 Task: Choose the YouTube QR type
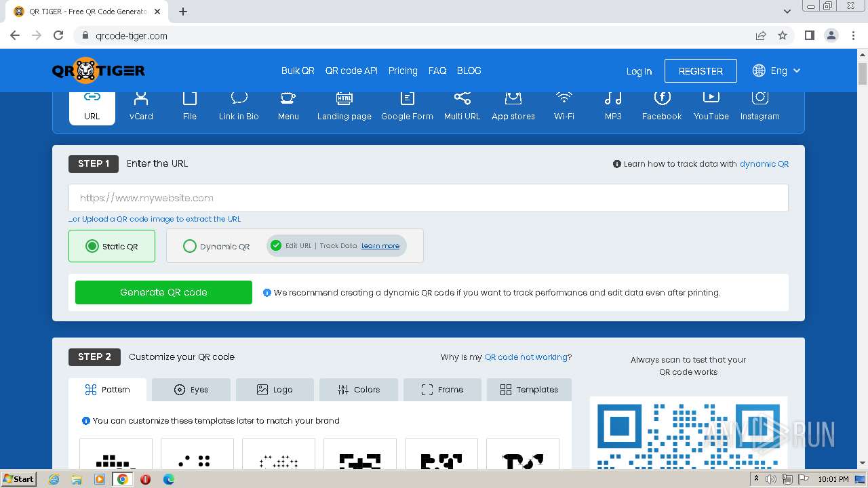711,106
